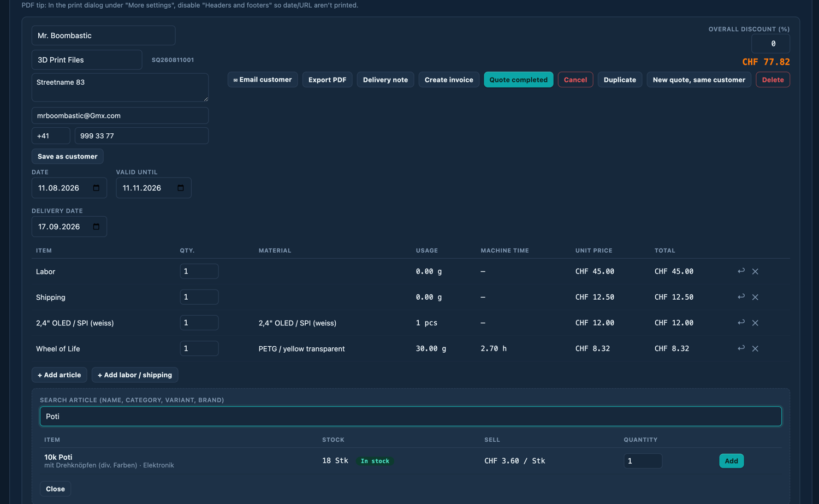Open calendar picker for Valid Until field

[x=181, y=188]
